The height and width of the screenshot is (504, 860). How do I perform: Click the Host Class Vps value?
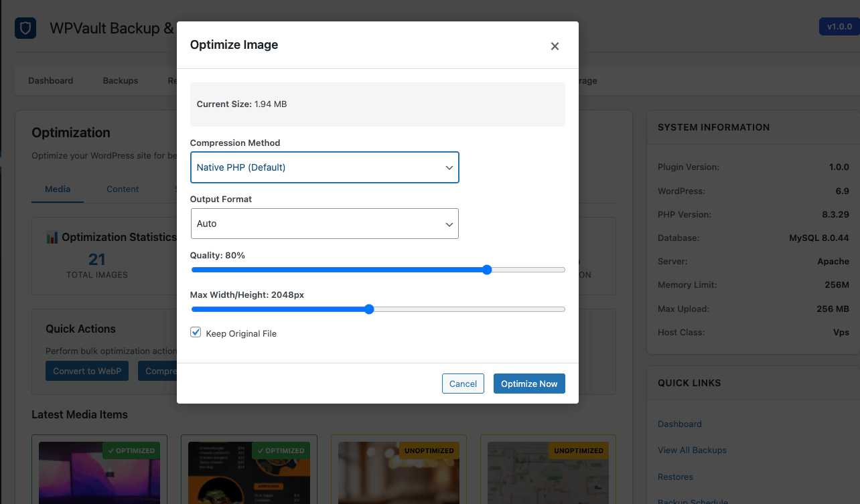(x=841, y=332)
